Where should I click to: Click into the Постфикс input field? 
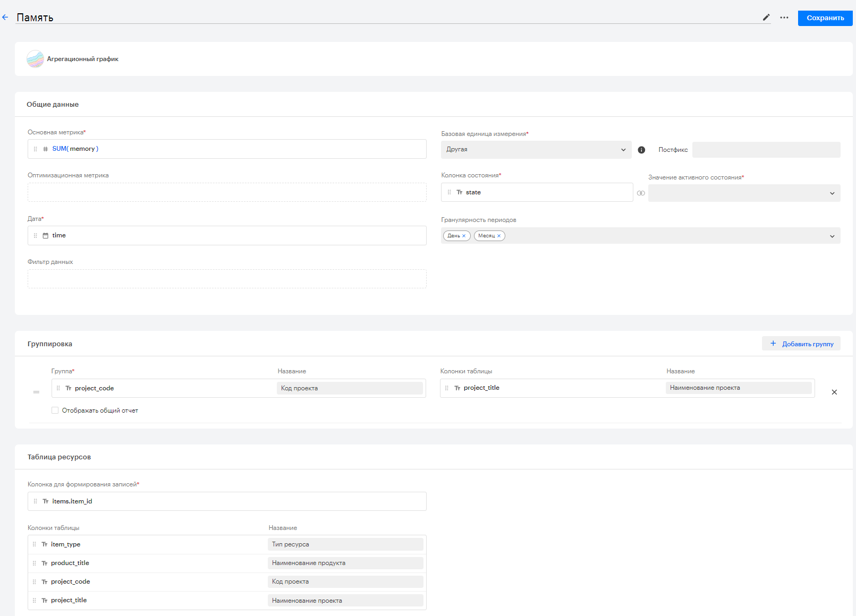[x=766, y=150]
